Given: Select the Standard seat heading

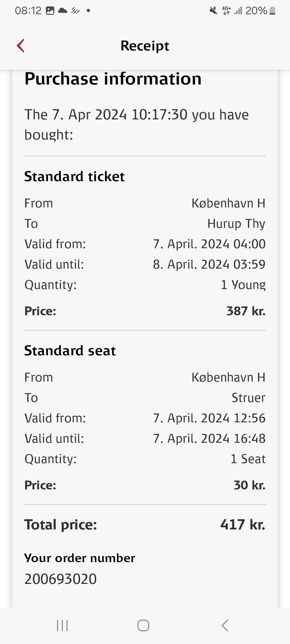Looking at the screenshot, I should point(70,351).
